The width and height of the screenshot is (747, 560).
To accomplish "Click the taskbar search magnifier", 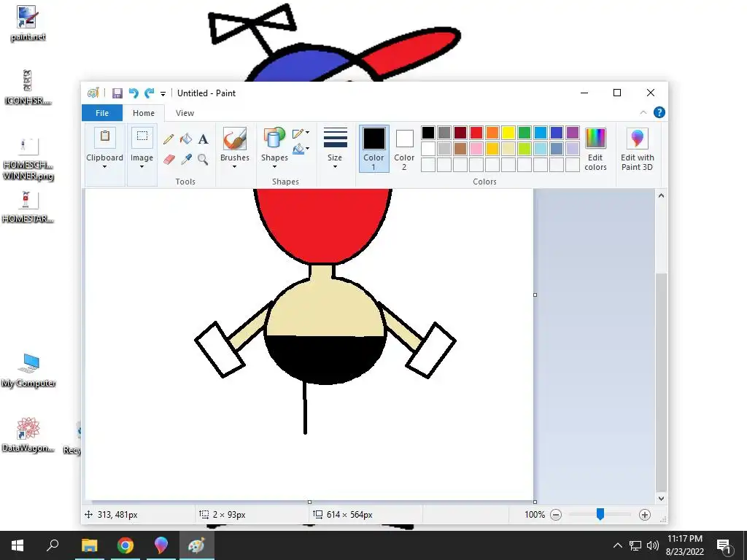I will click(53, 545).
